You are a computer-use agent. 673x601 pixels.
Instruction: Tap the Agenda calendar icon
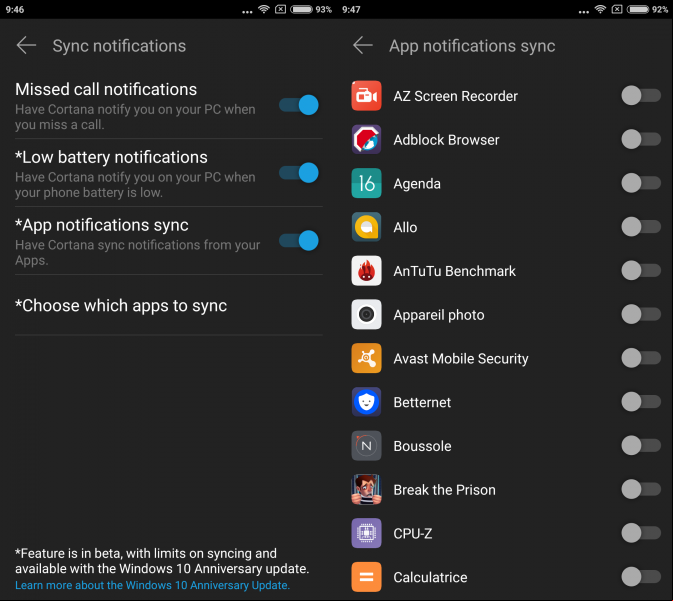(366, 183)
